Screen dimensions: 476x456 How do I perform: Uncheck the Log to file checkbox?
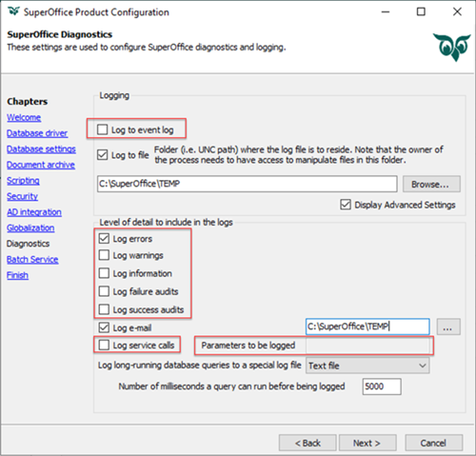pyautogui.click(x=102, y=155)
